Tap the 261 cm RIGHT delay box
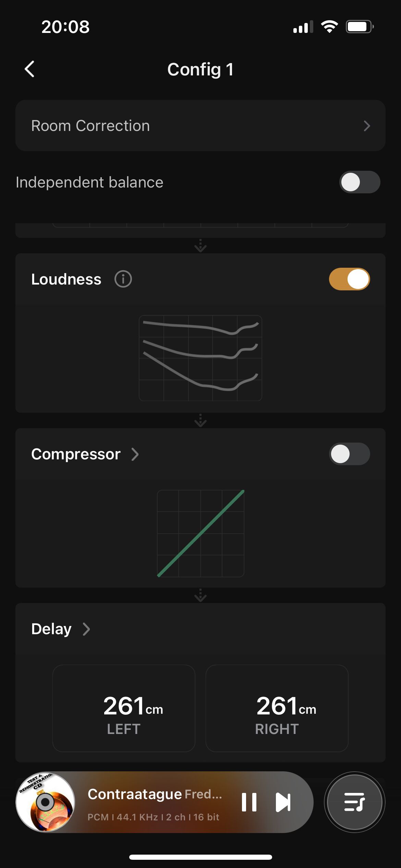 pyautogui.click(x=277, y=708)
